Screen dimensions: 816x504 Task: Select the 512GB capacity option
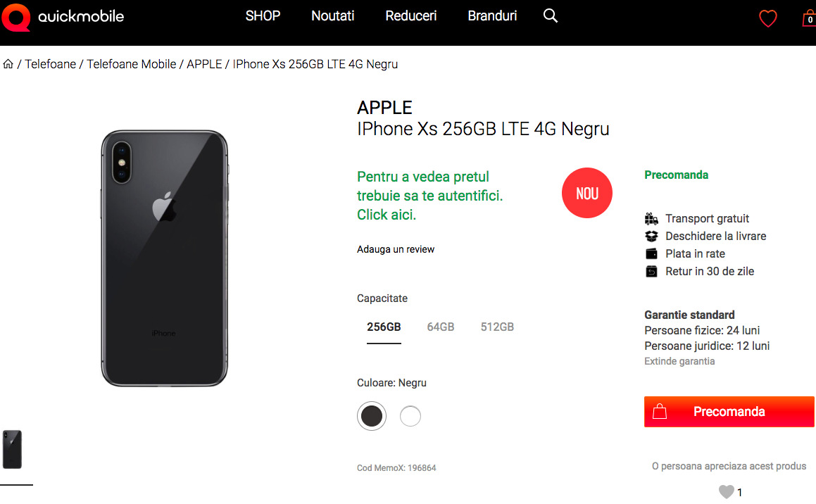(x=497, y=327)
